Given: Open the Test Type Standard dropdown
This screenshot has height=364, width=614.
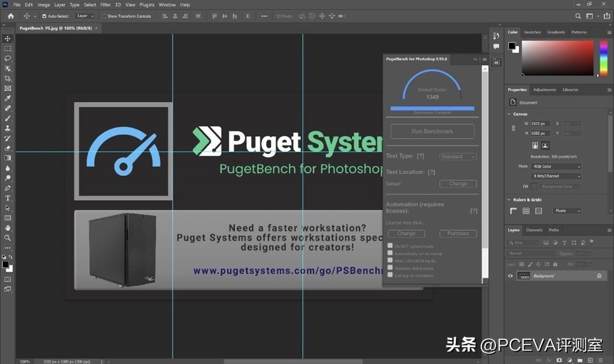Looking at the screenshot, I should click(x=458, y=156).
